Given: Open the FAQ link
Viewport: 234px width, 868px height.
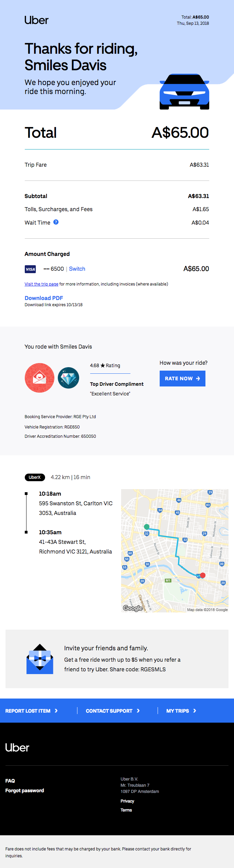Looking at the screenshot, I should click(10, 781).
